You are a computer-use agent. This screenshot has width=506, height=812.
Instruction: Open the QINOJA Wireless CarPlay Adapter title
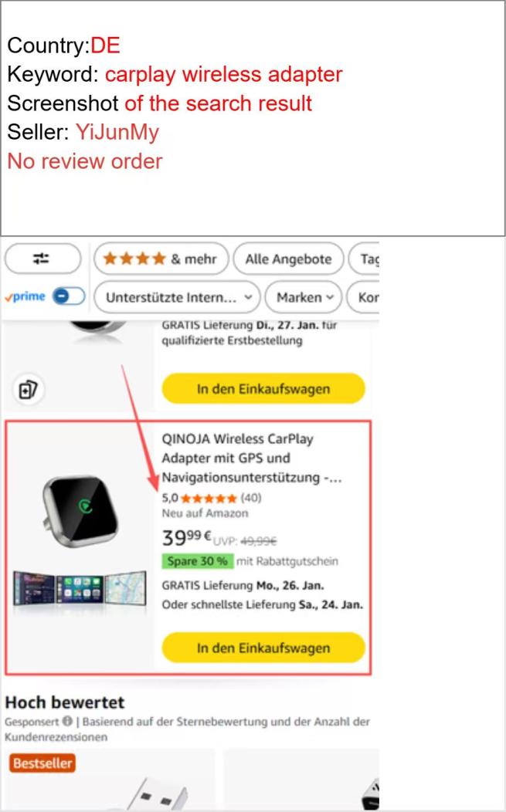[x=251, y=458]
